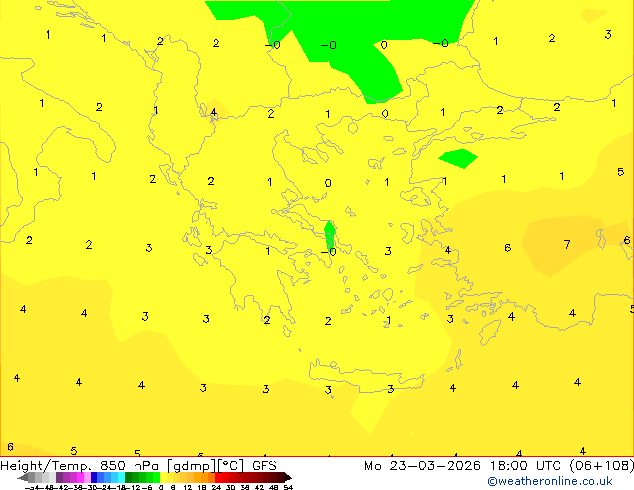Click the temperature value "7" on the map

567,244
